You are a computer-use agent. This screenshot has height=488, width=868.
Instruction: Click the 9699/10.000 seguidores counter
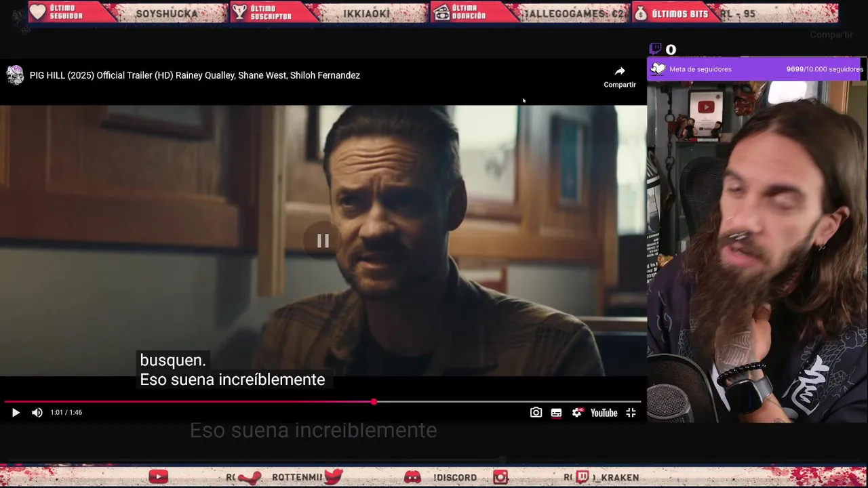click(x=825, y=69)
